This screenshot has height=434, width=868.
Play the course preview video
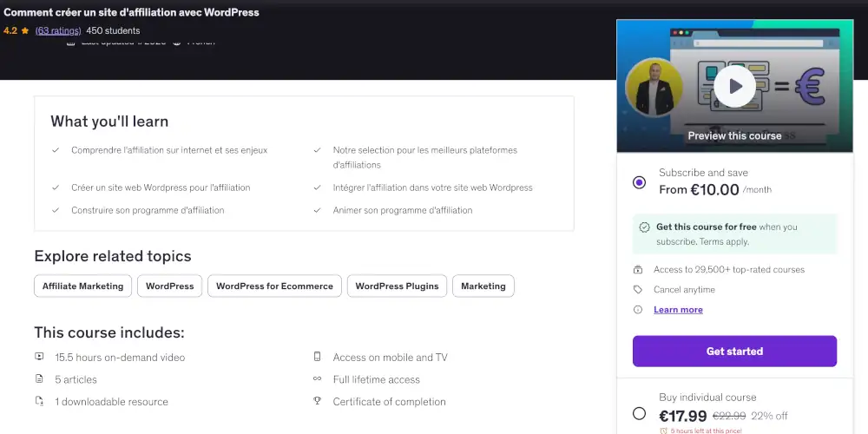coord(734,86)
